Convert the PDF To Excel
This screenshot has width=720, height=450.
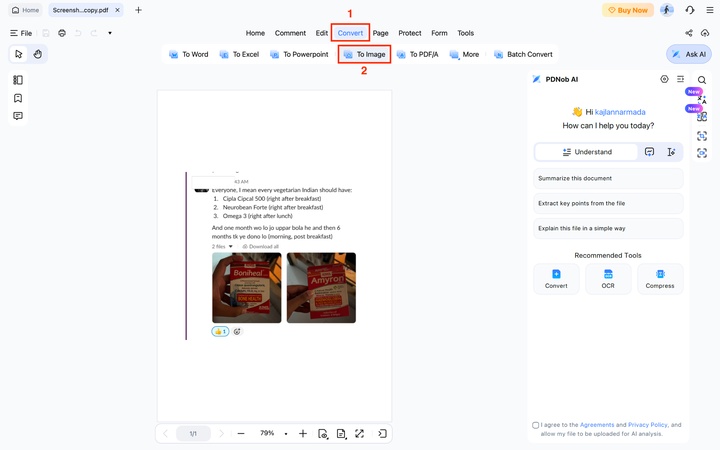point(239,54)
